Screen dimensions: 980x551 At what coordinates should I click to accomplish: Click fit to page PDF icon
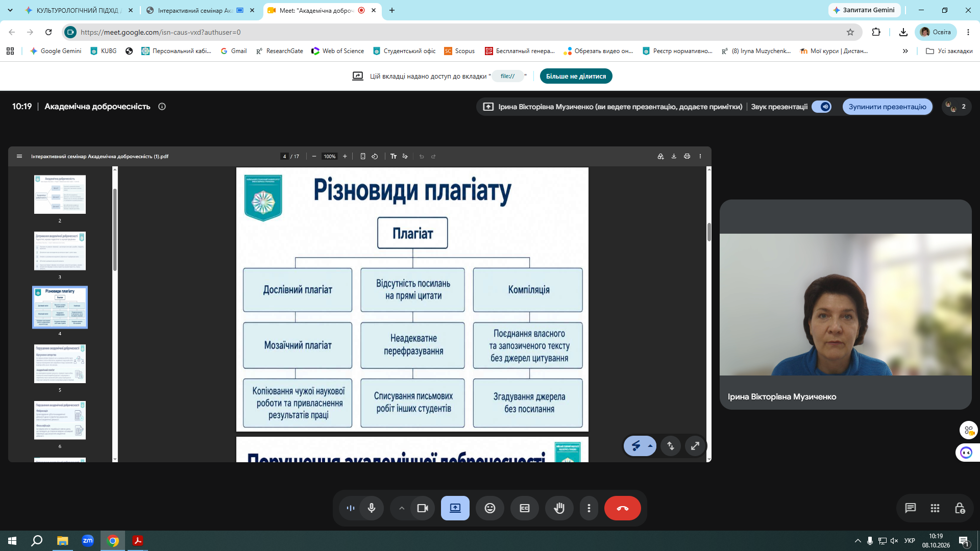pyautogui.click(x=363, y=157)
